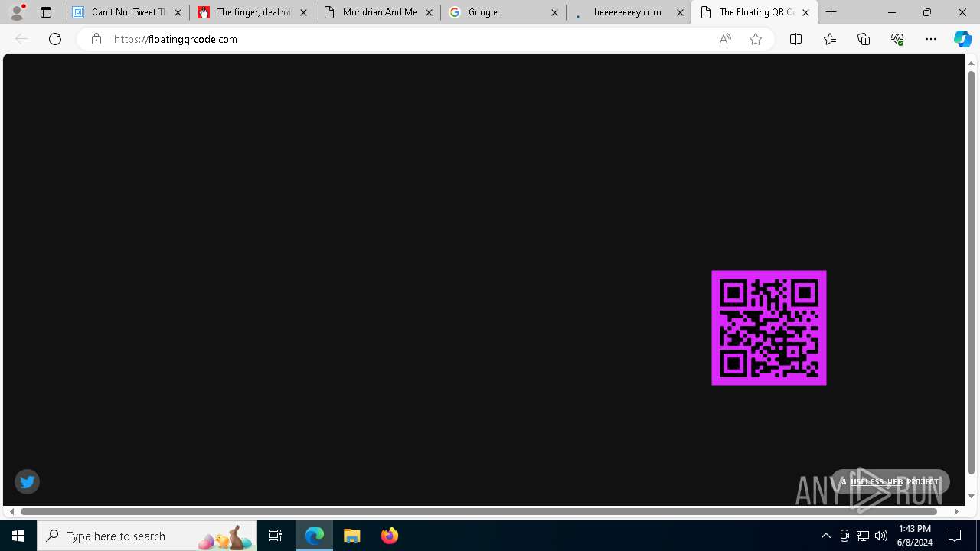Switch to the Google tab

(503, 12)
